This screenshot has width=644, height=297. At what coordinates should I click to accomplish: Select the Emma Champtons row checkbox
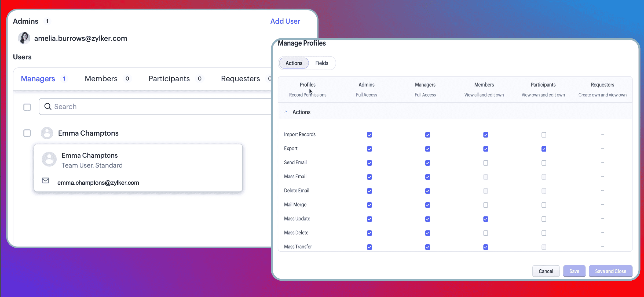click(x=27, y=133)
